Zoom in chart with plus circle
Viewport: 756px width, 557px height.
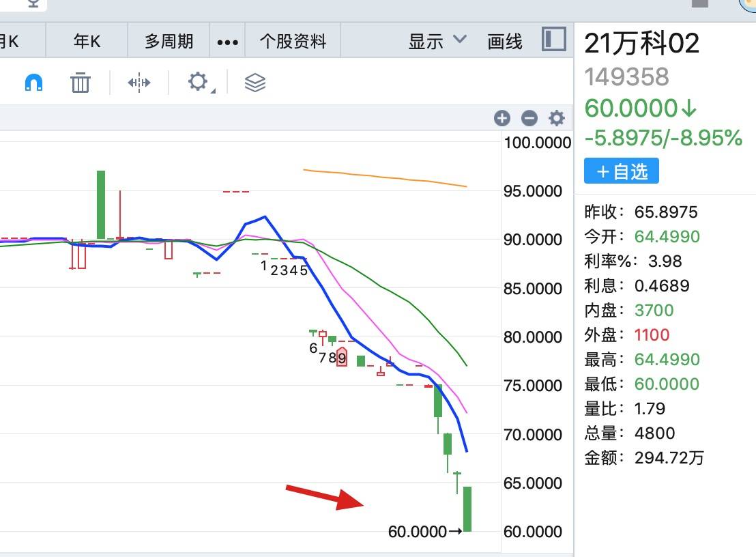pyautogui.click(x=502, y=118)
